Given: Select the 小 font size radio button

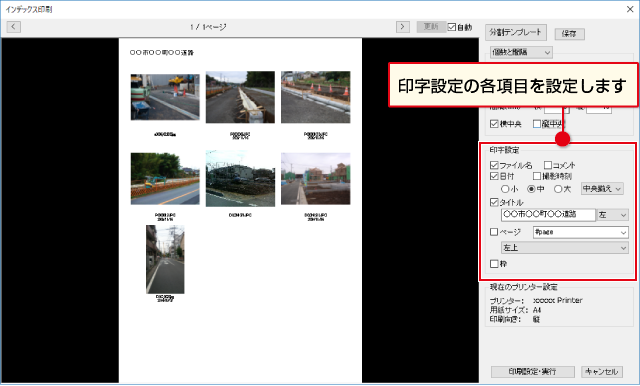Looking at the screenshot, I should (505, 189).
